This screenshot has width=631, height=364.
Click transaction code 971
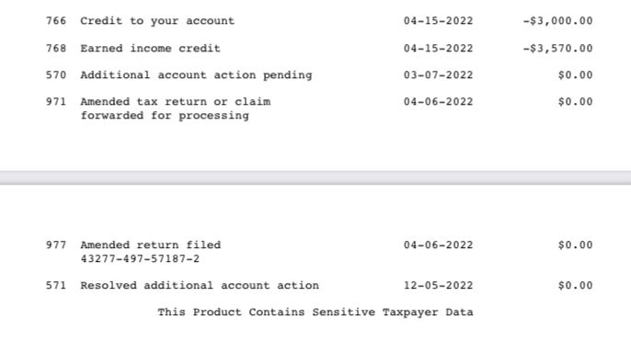[56, 102]
